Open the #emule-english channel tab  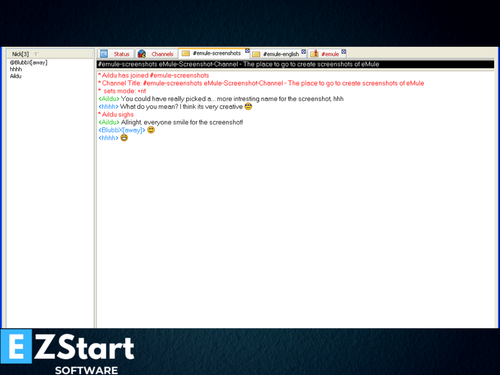pyautogui.click(x=278, y=54)
